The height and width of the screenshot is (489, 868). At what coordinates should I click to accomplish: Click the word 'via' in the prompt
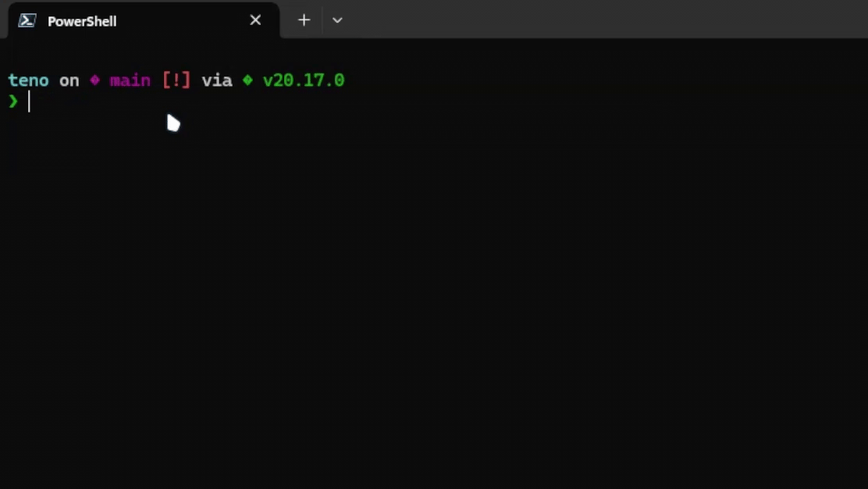tap(217, 81)
